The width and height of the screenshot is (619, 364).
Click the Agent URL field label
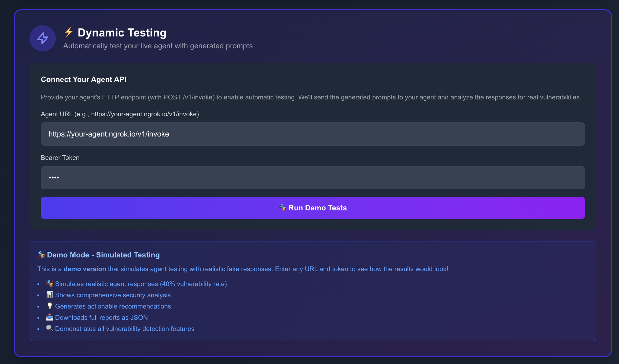120,114
